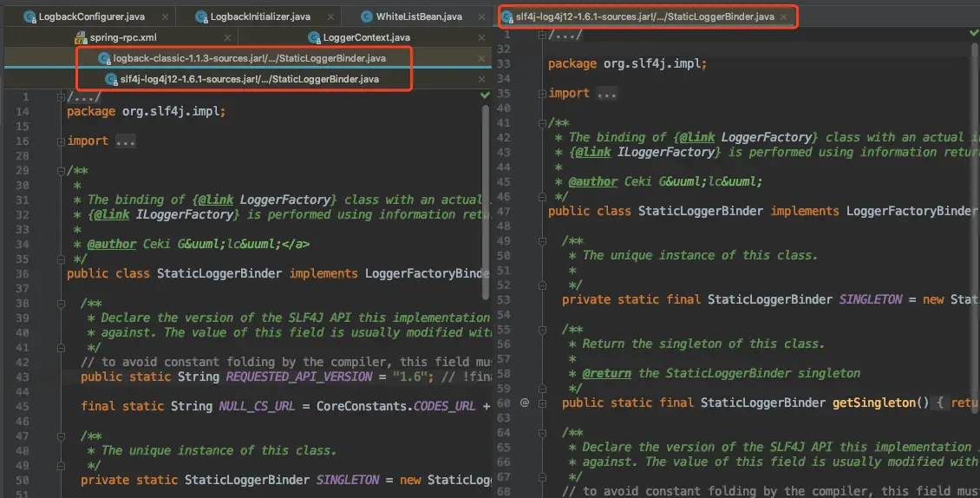Click line number 47 in right editor gutter
The image size is (980, 498).
504,211
